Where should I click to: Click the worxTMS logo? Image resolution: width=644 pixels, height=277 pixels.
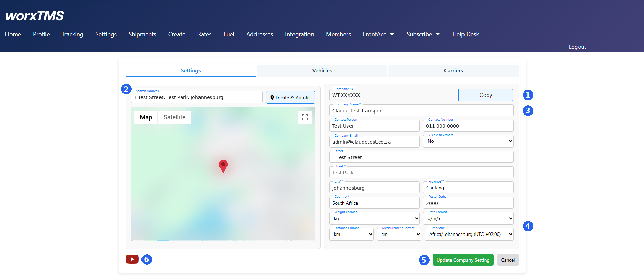(x=35, y=16)
